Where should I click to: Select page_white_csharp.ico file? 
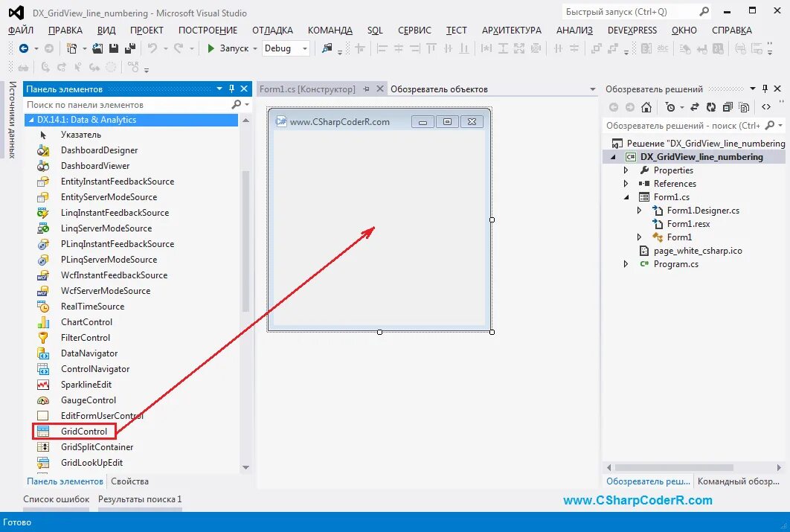coord(697,251)
